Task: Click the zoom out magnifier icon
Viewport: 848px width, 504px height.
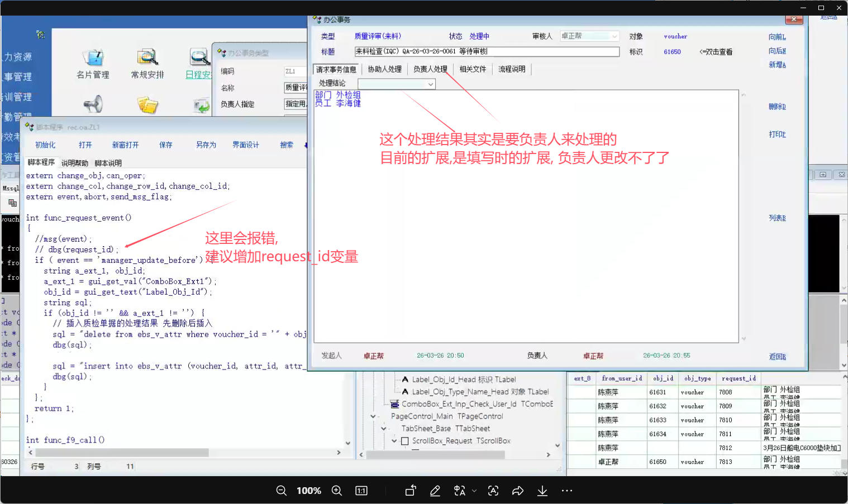Action: point(282,491)
